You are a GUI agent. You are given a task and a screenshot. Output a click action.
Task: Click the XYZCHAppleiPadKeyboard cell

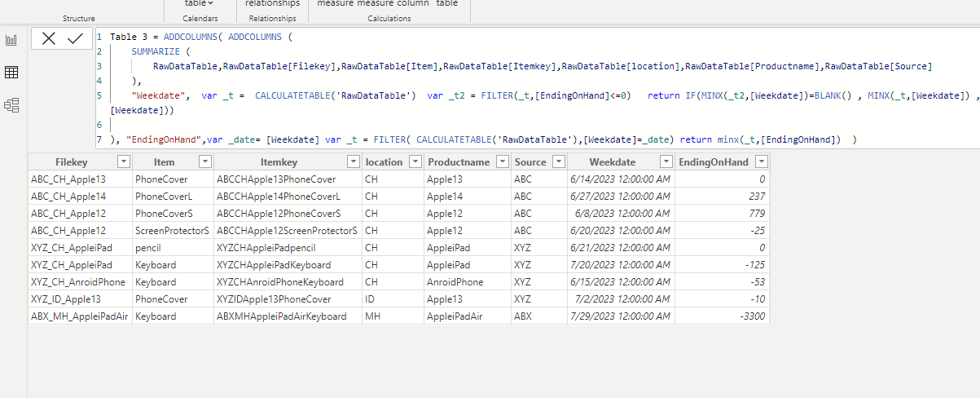click(x=288, y=264)
